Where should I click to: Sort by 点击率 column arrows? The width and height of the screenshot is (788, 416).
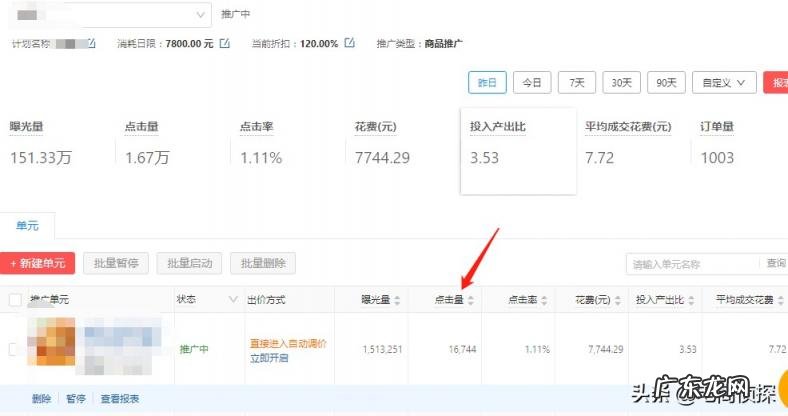[x=544, y=300]
